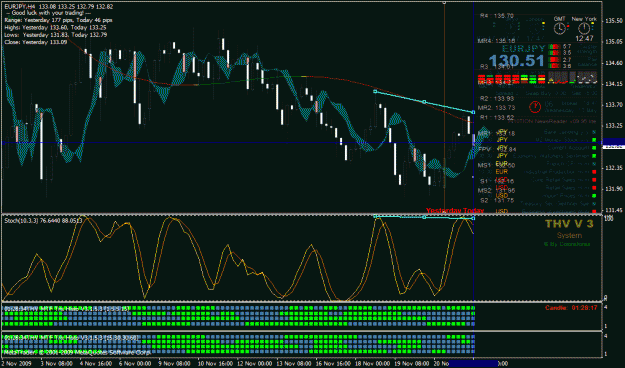
Task: Click the 2 Nov 2009 date axis label
Action: click(18, 364)
